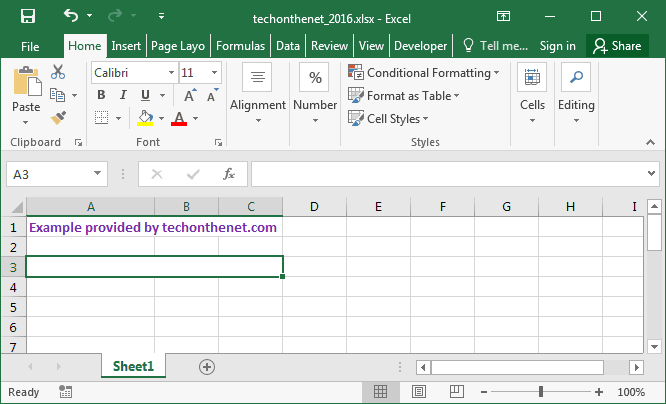Toggle Bold formatting
The height and width of the screenshot is (404, 666).
point(101,95)
